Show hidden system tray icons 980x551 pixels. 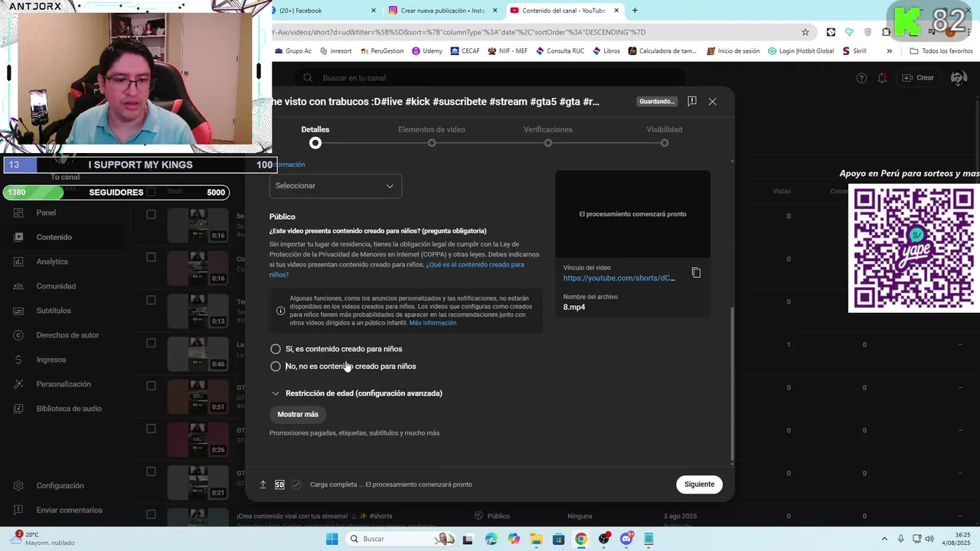[x=884, y=539]
